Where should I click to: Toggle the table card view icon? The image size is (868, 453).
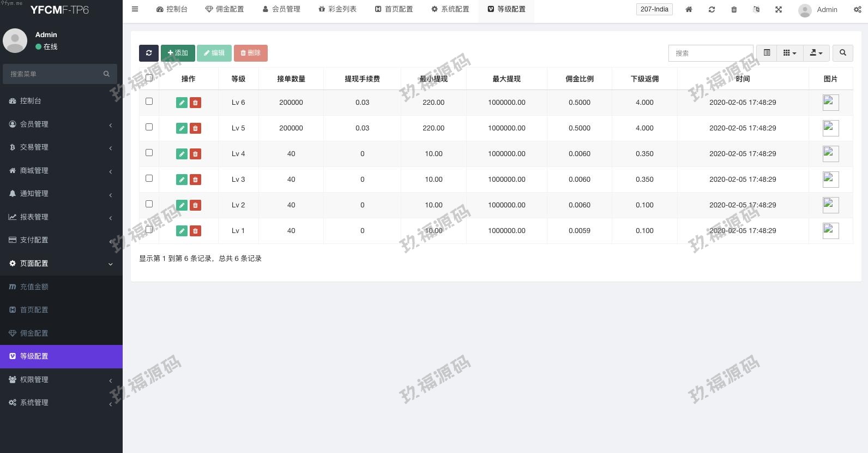767,53
